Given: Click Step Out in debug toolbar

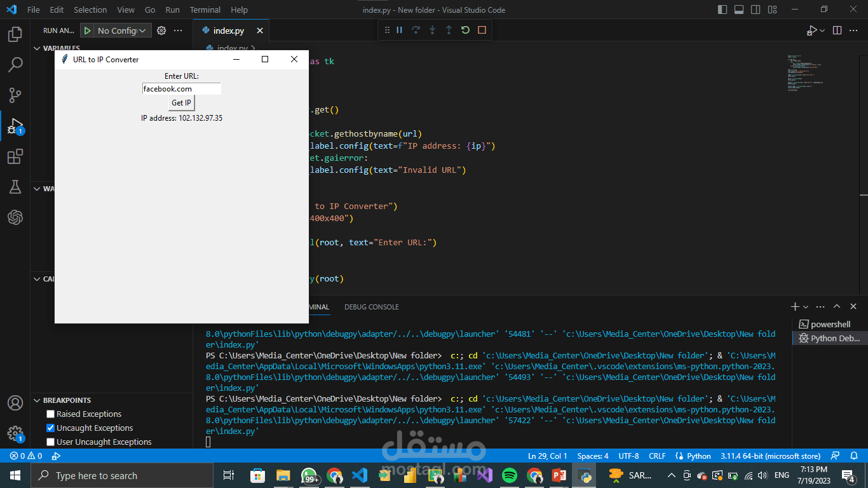Looking at the screenshot, I should (449, 30).
